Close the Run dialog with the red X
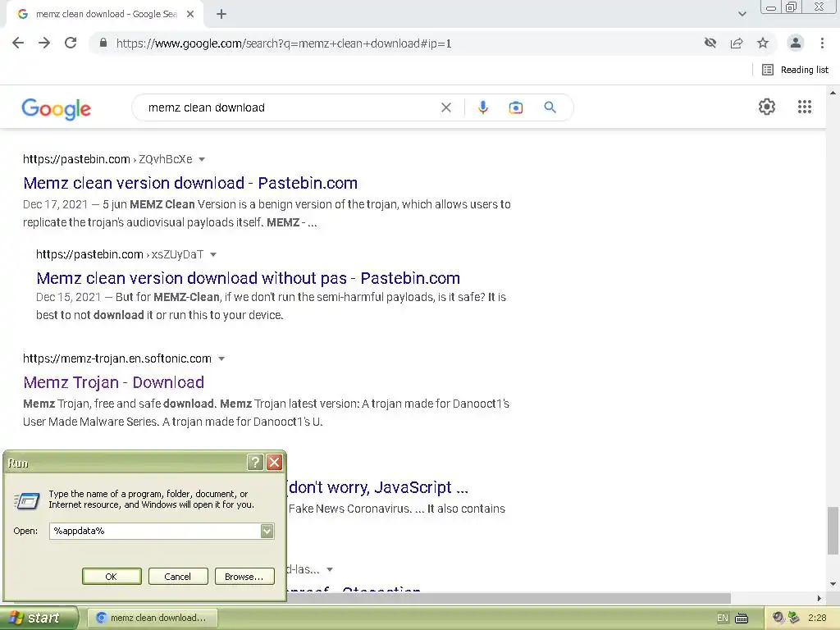The width and height of the screenshot is (840, 630). coord(274,462)
